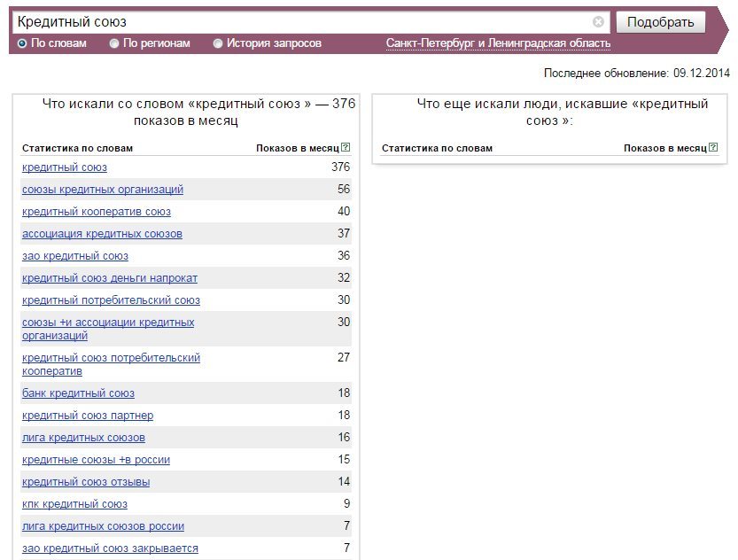Click the value 40 for 'кредитный кооператив союз'

(344, 211)
